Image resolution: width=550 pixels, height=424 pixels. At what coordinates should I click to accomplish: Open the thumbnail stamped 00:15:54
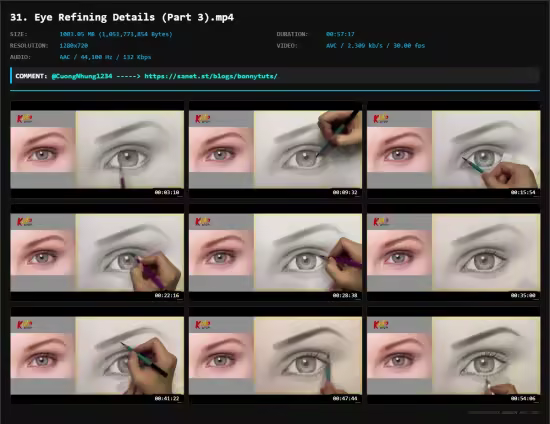[454, 149]
